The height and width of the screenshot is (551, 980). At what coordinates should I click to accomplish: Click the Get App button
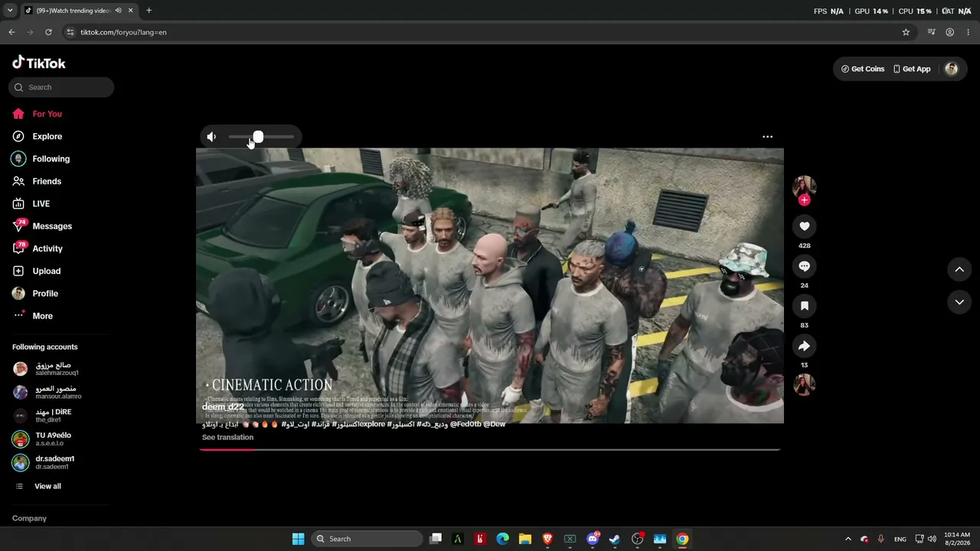point(912,69)
